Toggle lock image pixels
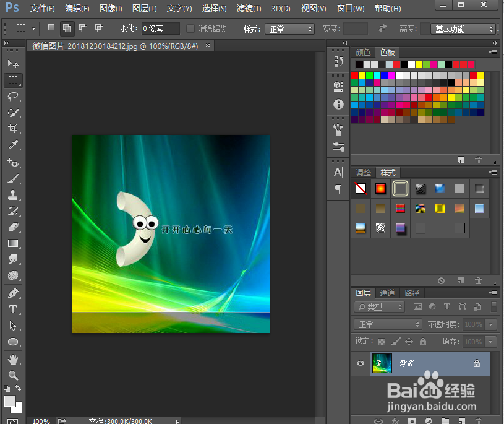The image size is (504, 424). [x=395, y=341]
